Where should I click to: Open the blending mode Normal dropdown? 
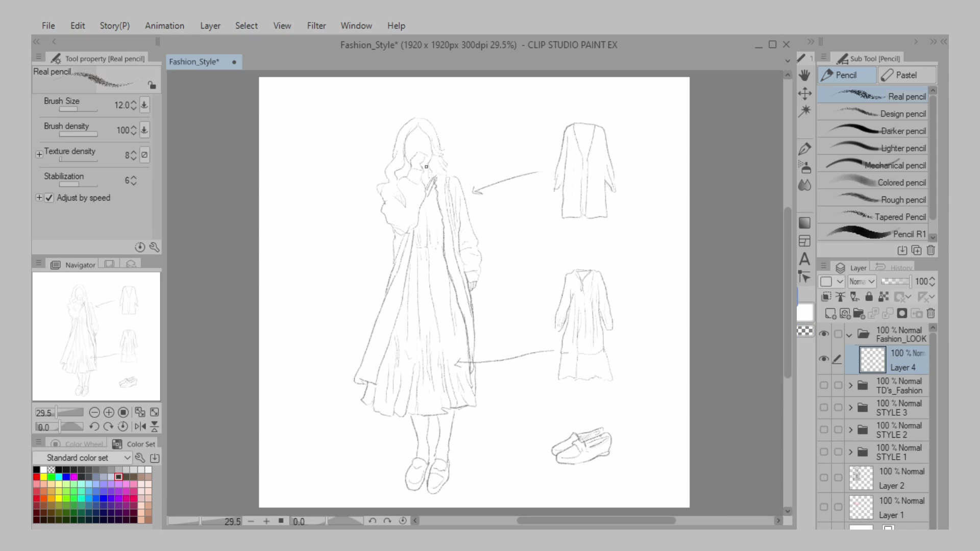(862, 281)
